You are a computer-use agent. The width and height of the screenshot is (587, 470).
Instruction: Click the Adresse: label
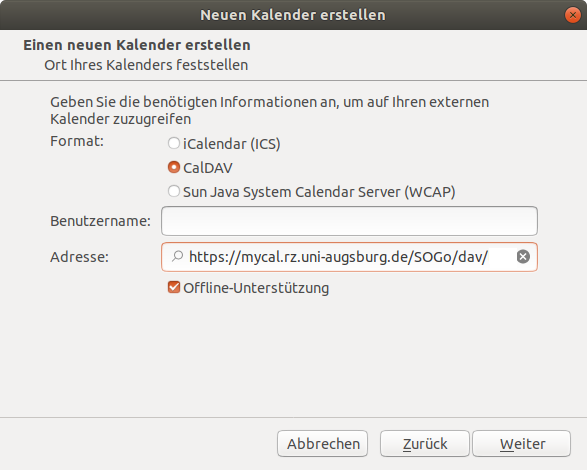pos(79,257)
